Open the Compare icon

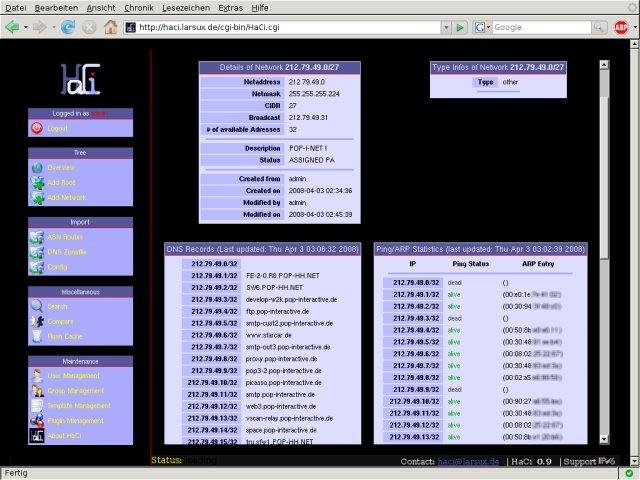pyautogui.click(x=37, y=322)
